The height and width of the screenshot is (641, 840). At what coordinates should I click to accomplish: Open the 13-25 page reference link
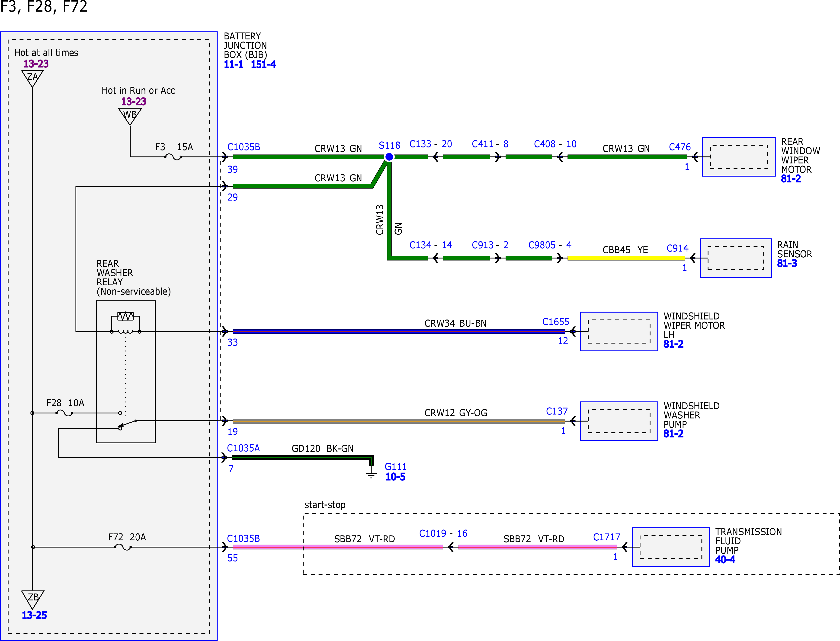tap(34, 615)
